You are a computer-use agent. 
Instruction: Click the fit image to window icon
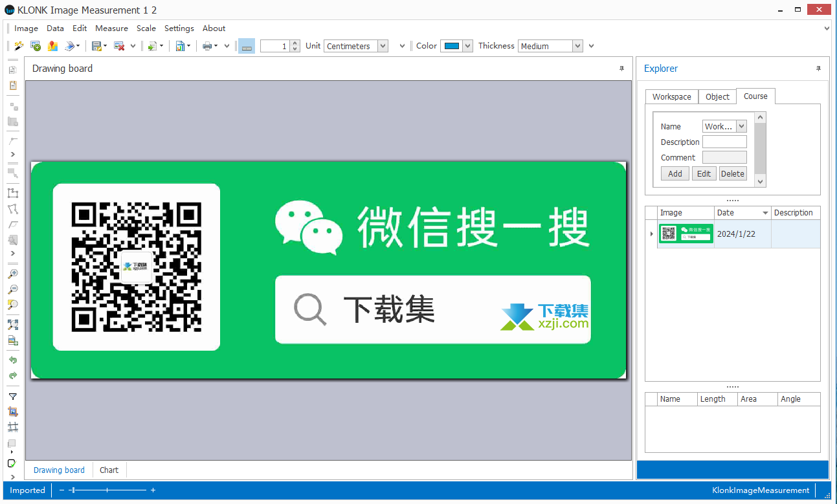pyautogui.click(x=12, y=325)
